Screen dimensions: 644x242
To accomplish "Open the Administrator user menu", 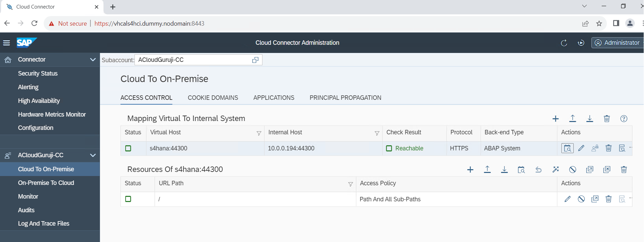I will (617, 43).
